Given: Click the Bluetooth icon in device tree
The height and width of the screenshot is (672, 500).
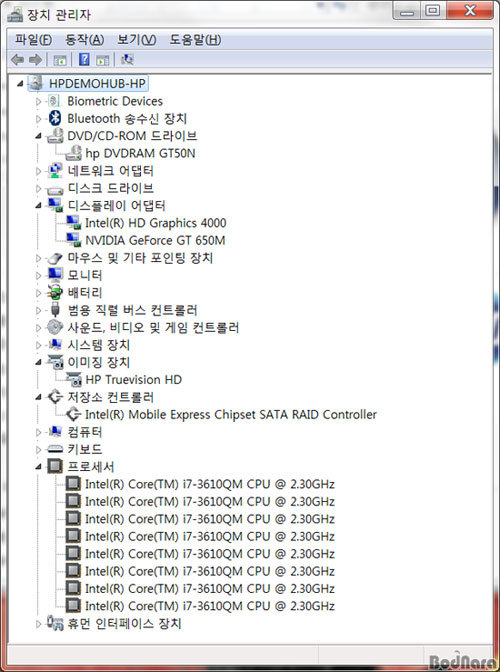Looking at the screenshot, I should [x=55, y=118].
